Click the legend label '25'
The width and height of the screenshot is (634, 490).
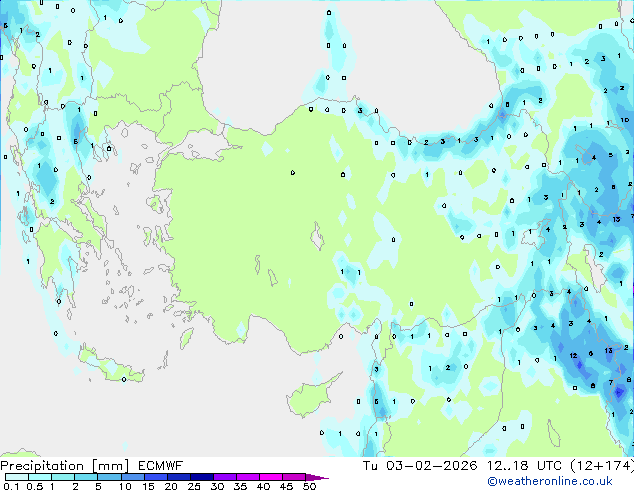[x=194, y=486]
